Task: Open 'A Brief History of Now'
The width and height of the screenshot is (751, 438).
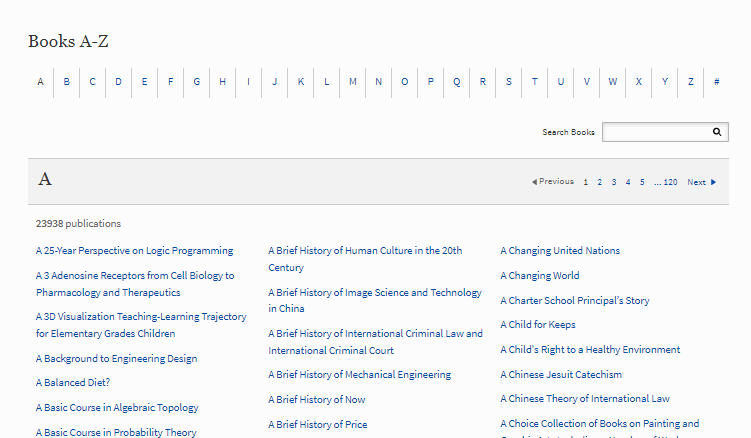Action: [317, 400]
